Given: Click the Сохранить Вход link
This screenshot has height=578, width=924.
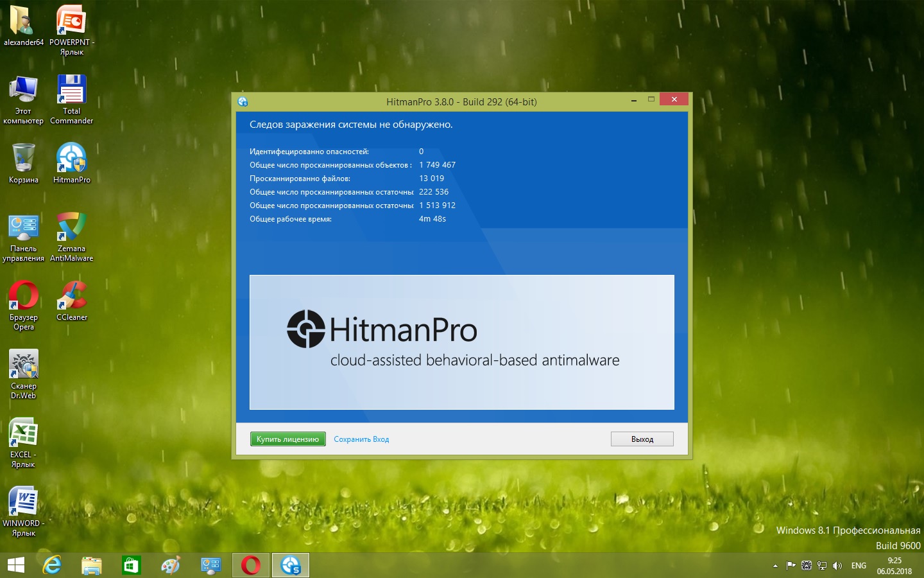Looking at the screenshot, I should pyautogui.click(x=361, y=439).
